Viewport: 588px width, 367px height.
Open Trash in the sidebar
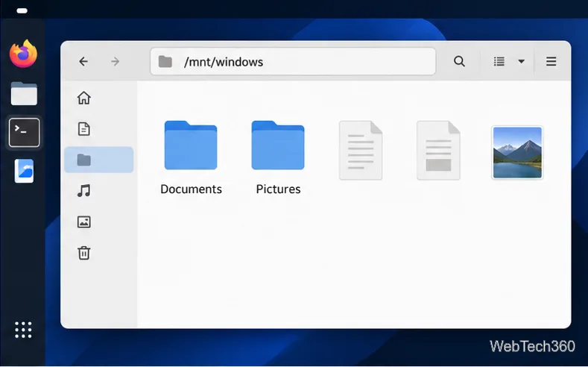click(84, 253)
